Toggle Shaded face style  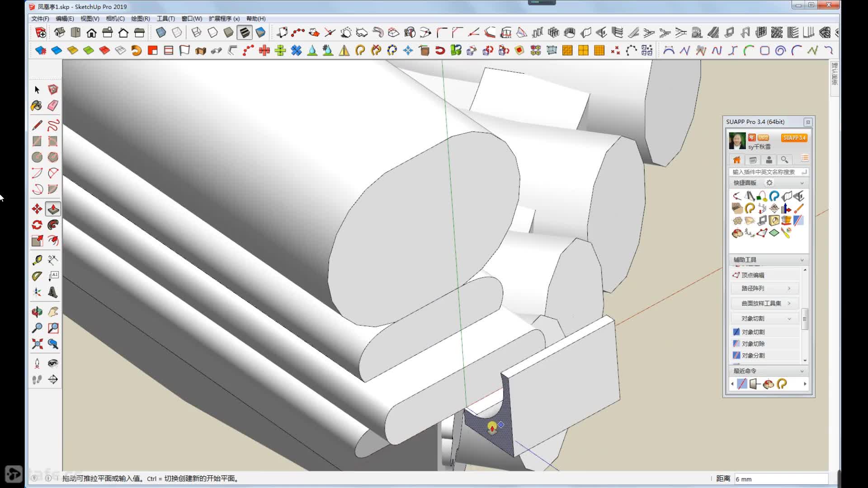[x=228, y=33]
